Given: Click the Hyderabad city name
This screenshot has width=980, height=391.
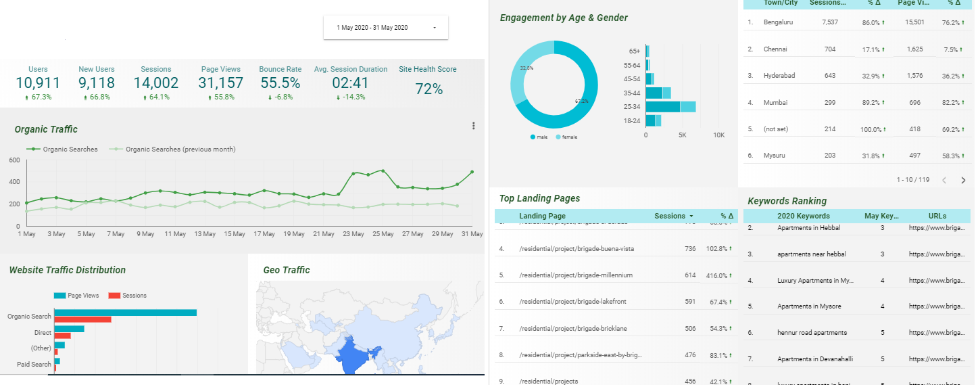Looking at the screenshot, I should tap(779, 76).
